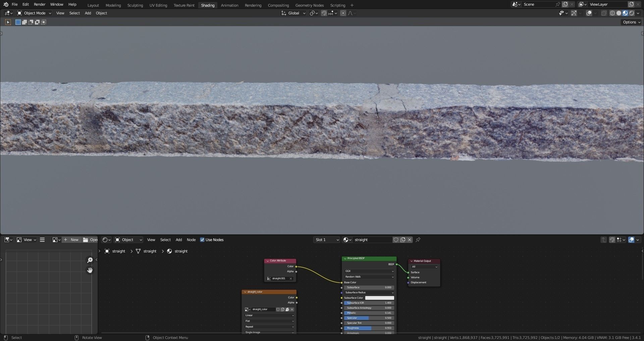644x341 pixels.
Task: Click new scene duplicate icon
Action: click(565, 4)
